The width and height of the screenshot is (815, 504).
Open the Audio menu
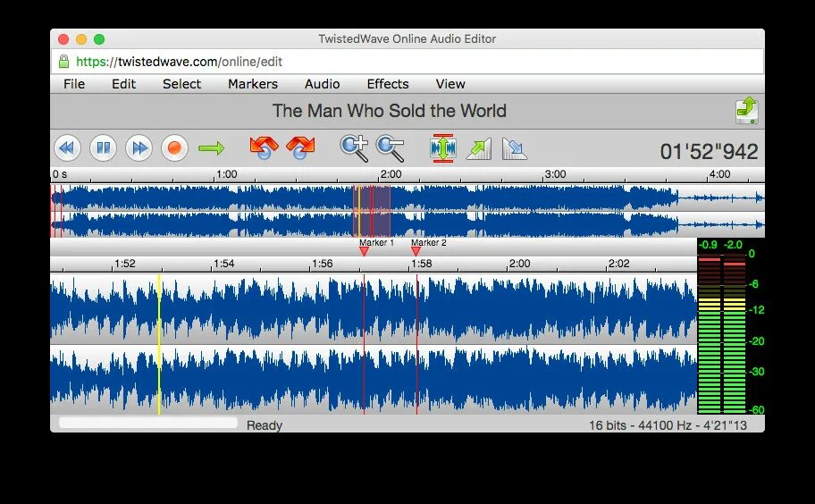(x=323, y=84)
